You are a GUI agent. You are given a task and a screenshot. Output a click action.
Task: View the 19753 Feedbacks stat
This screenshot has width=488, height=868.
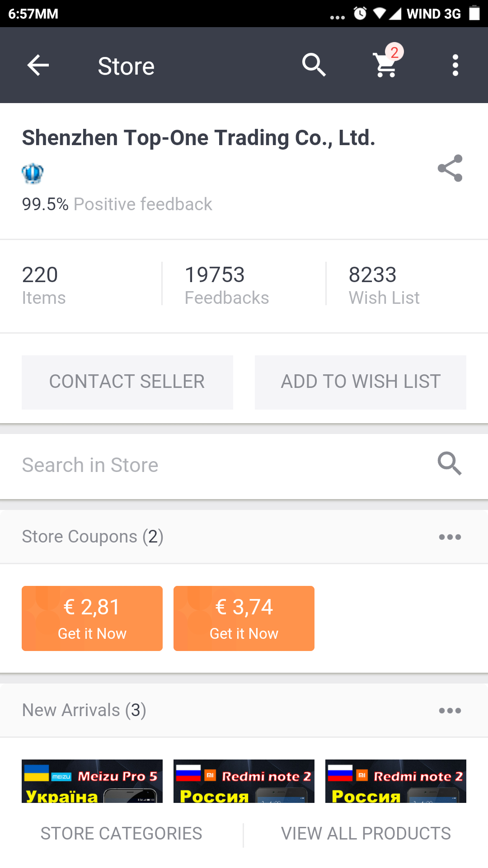pyautogui.click(x=227, y=285)
